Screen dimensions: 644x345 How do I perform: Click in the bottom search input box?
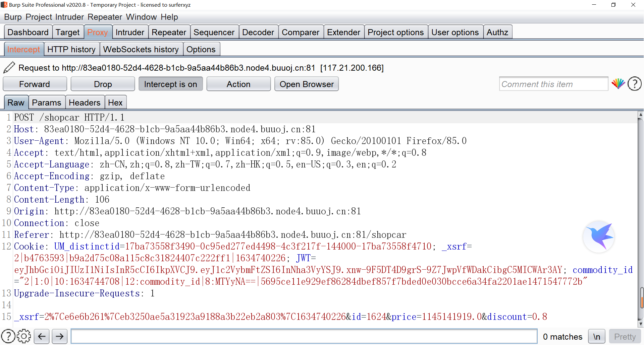(x=304, y=336)
